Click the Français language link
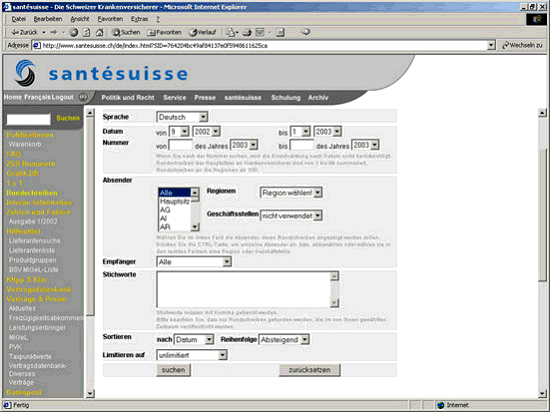Image resolution: width=551 pixels, height=413 pixels. click(x=37, y=97)
